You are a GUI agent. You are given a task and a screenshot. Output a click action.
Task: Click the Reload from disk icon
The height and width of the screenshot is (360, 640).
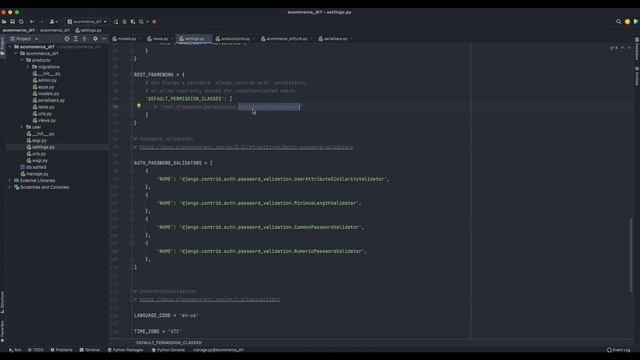click(21, 22)
